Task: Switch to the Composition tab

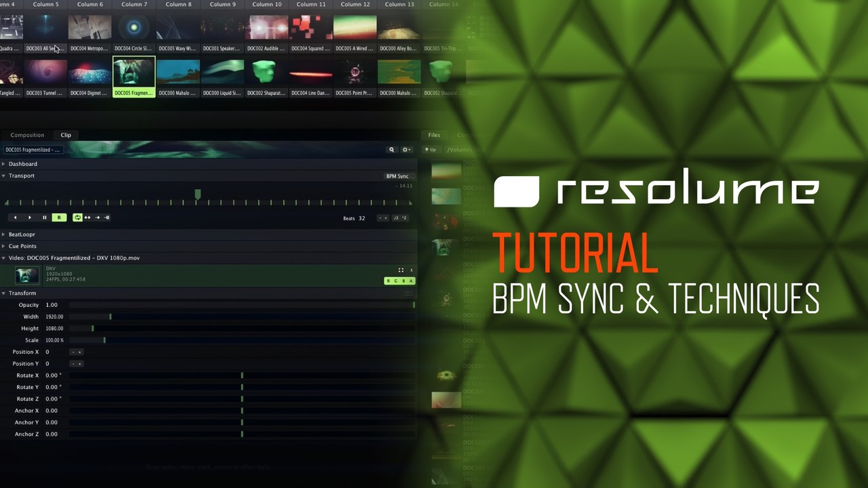Action: 27,135
